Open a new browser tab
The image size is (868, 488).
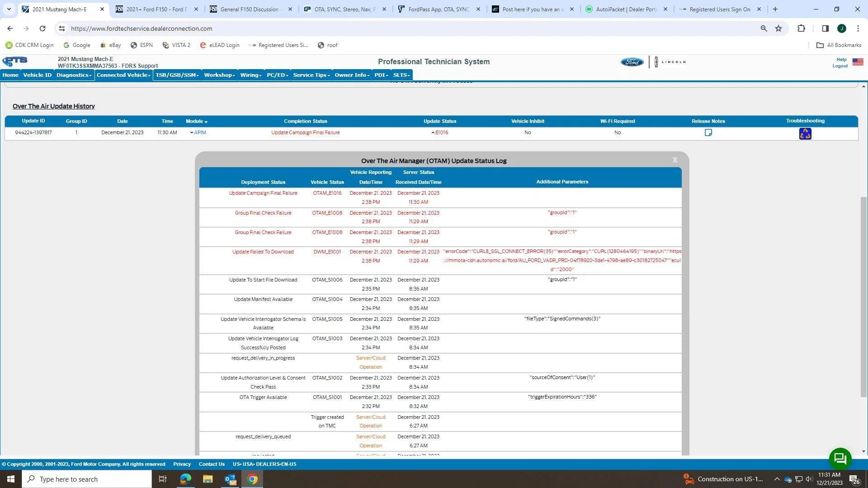click(775, 9)
